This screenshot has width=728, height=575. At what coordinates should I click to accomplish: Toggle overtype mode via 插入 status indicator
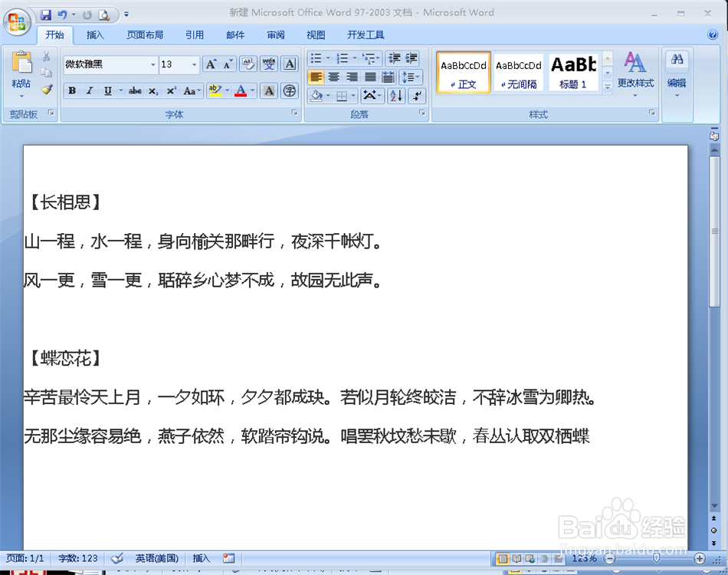pos(204,558)
